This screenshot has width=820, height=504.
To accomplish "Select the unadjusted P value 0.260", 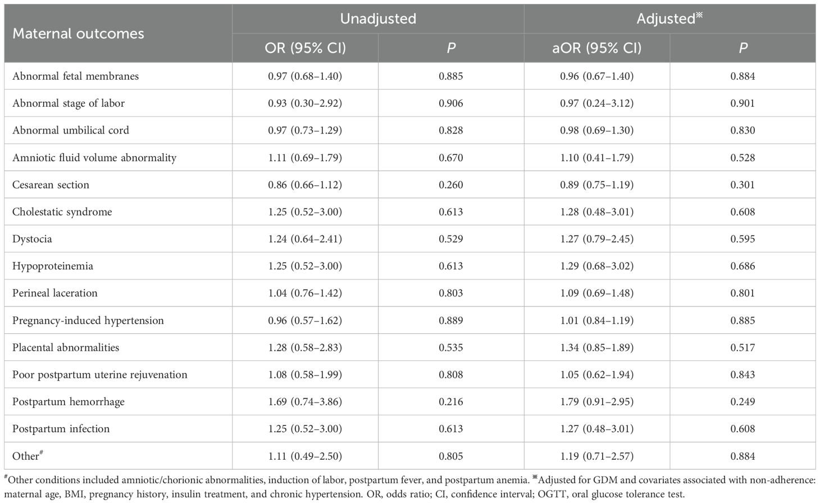I will pos(451,185).
